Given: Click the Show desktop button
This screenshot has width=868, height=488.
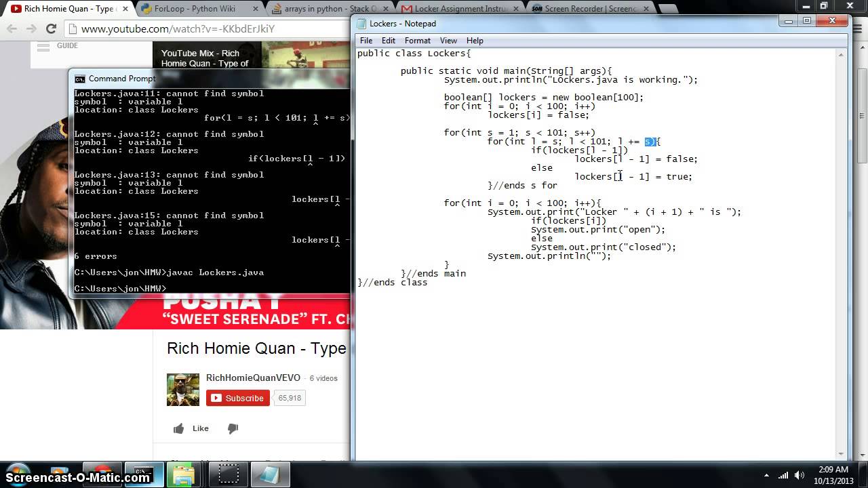Looking at the screenshot, I should (x=863, y=475).
